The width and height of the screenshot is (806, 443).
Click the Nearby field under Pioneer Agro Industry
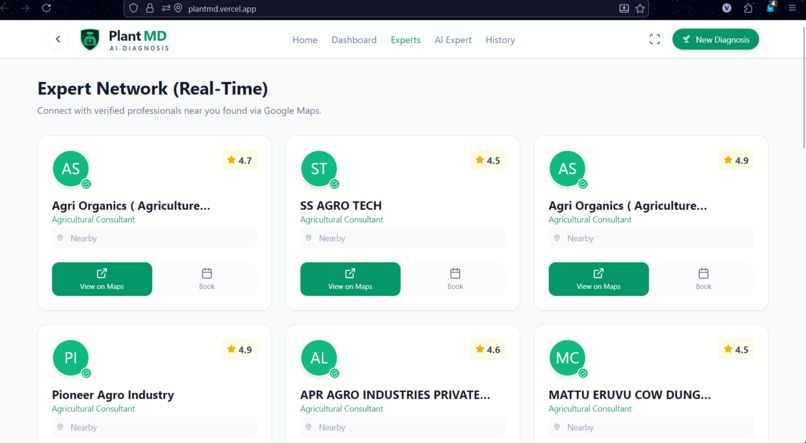154,427
